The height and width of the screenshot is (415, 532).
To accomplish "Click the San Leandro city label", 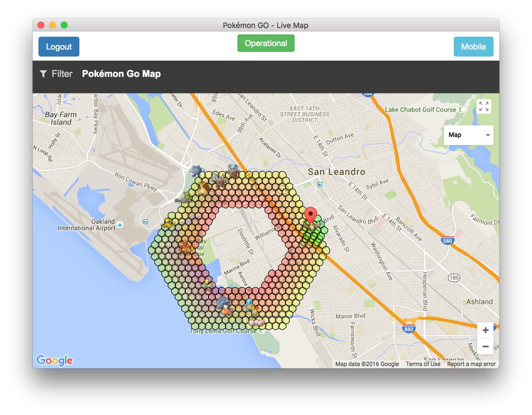I will [336, 172].
